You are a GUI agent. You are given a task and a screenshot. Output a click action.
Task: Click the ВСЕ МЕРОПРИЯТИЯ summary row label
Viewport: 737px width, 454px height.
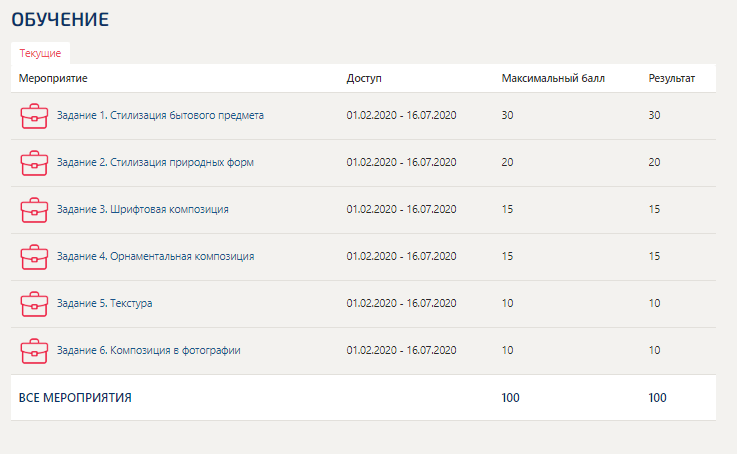click(75, 398)
